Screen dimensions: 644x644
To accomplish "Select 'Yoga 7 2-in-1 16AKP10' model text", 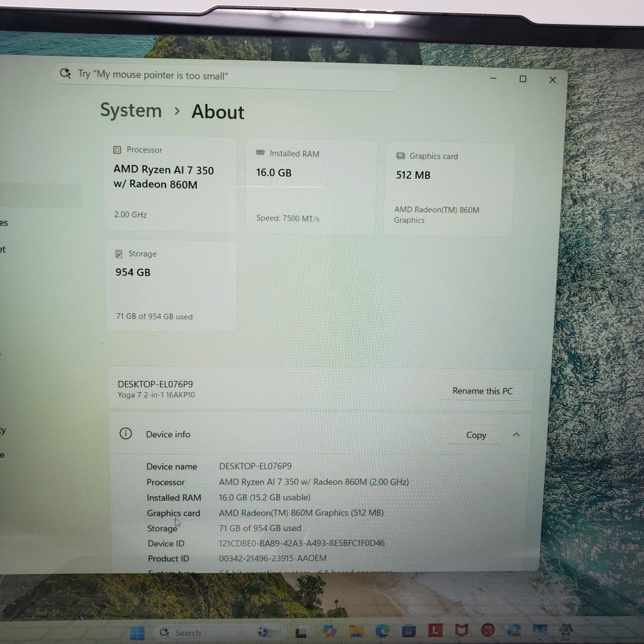I will (156, 395).
